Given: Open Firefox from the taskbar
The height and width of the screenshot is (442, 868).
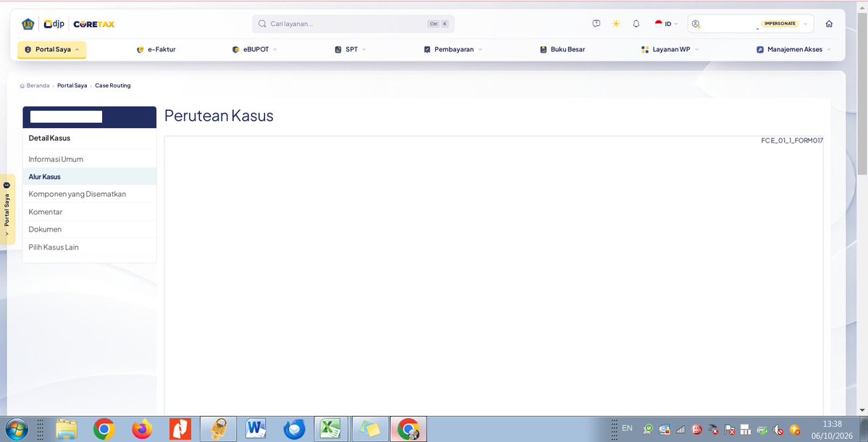Looking at the screenshot, I should point(143,429).
